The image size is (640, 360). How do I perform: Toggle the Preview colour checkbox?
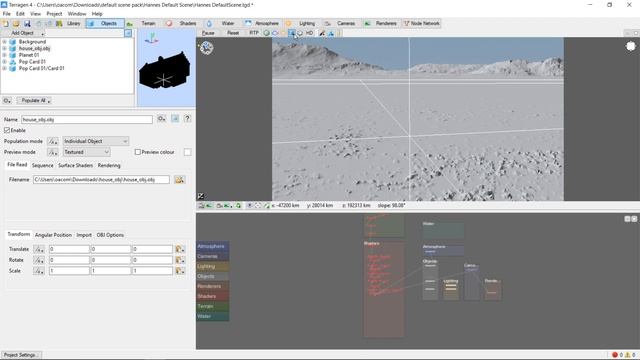click(x=138, y=152)
